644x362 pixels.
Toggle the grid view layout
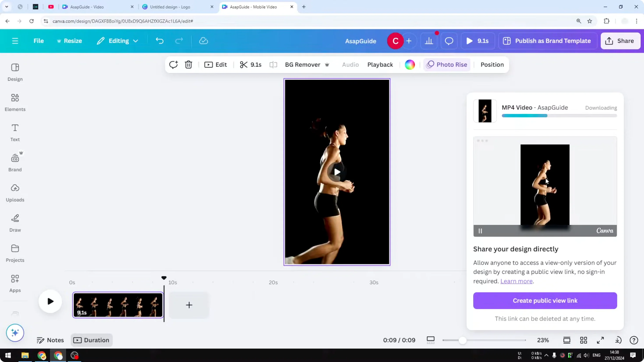pos(584,340)
